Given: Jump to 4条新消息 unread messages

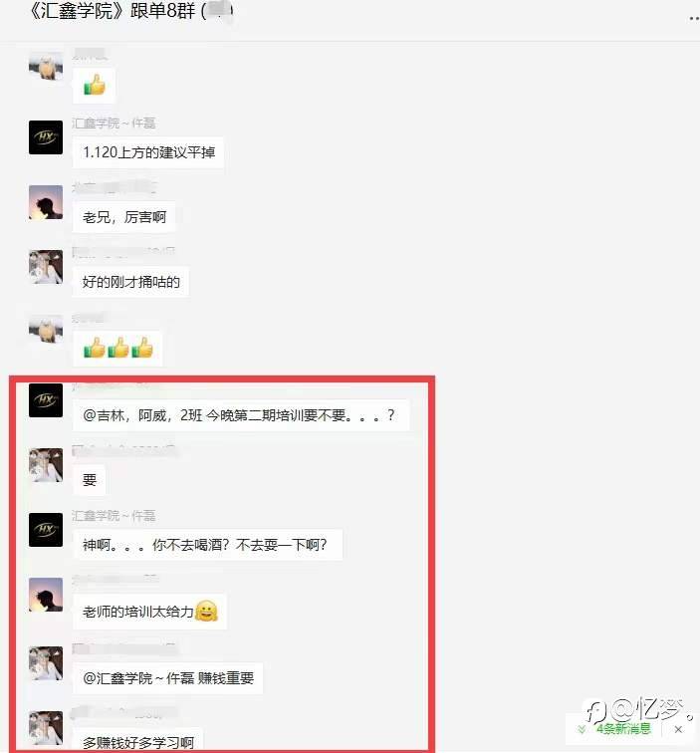Looking at the screenshot, I should 623,729.
